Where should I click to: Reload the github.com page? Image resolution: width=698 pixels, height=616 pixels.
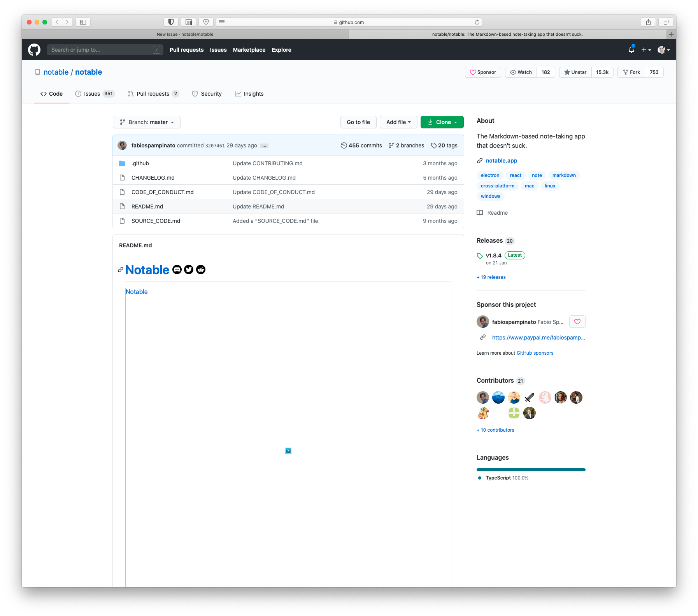coord(477,22)
